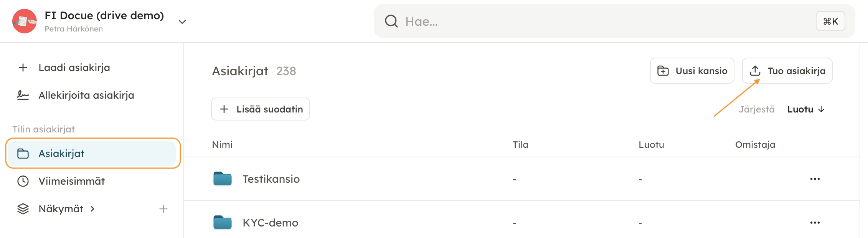
Task: Click the Nimi column header
Action: (x=222, y=145)
